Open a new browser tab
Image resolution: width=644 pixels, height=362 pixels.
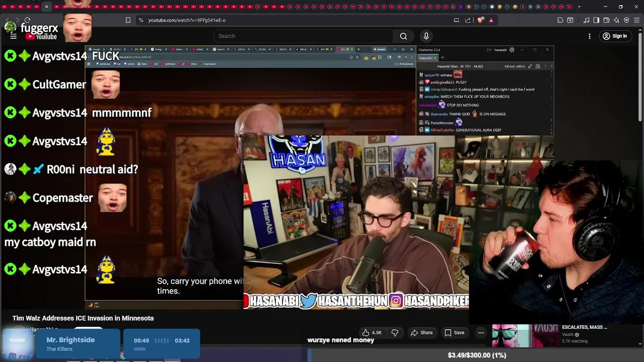pos(579,7)
